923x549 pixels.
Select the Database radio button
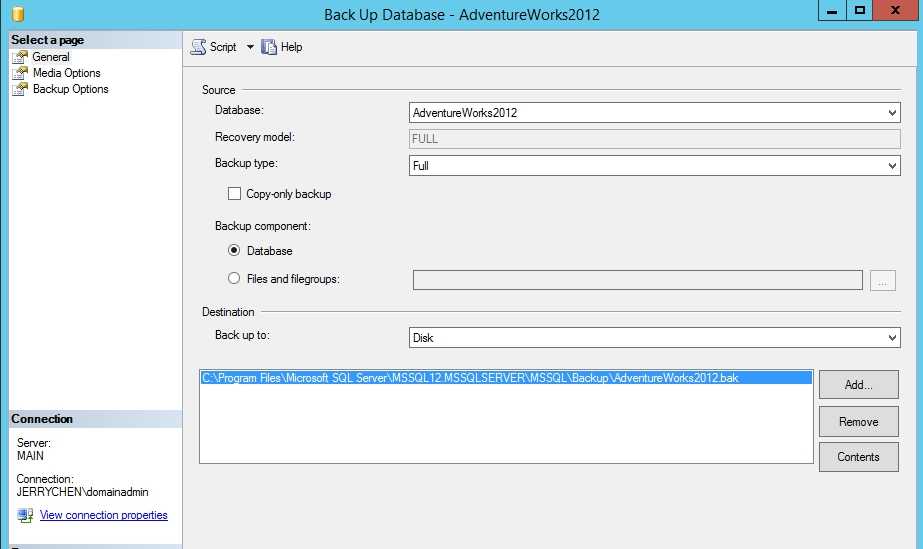click(234, 250)
